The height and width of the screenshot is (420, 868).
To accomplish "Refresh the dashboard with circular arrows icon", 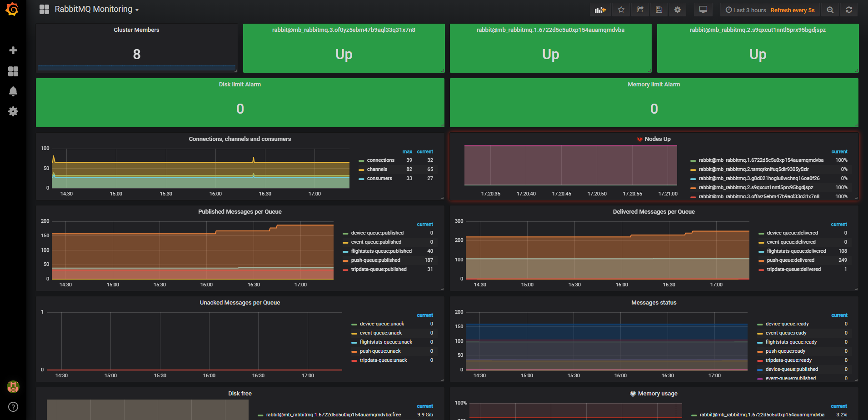I will click(x=849, y=10).
